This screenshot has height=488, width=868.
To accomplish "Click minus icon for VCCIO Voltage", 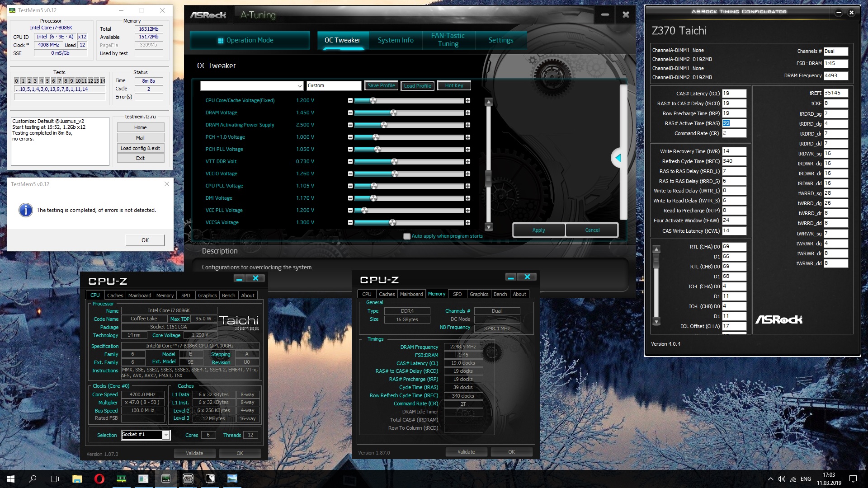I will pyautogui.click(x=350, y=174).
